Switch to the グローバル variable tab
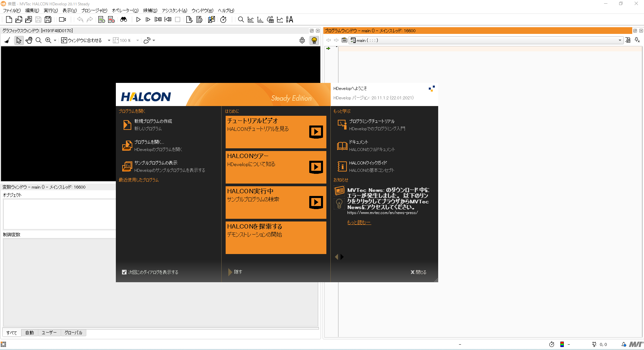Screen dimensions: 644x350 click(x=73, y=333)
